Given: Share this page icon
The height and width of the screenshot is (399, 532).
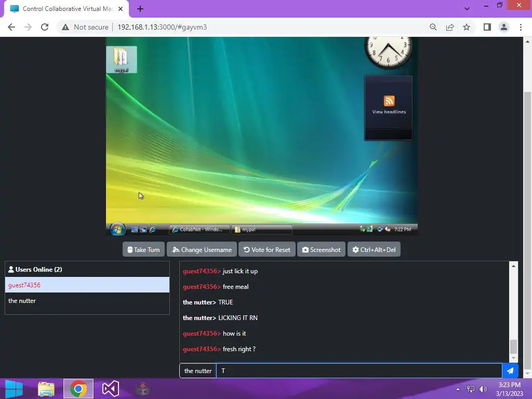Looking at the screenshot, I should 450,27.
